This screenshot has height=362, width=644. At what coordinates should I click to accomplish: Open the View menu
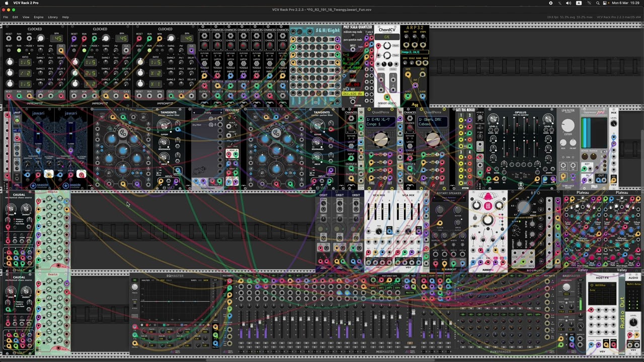(26, 17)
